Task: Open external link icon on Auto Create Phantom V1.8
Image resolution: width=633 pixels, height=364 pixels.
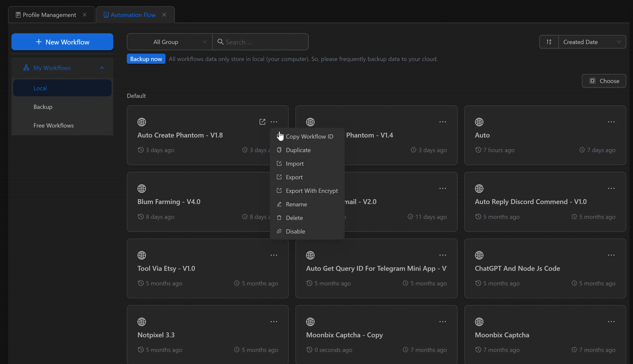Action: [x=262, y=122]
